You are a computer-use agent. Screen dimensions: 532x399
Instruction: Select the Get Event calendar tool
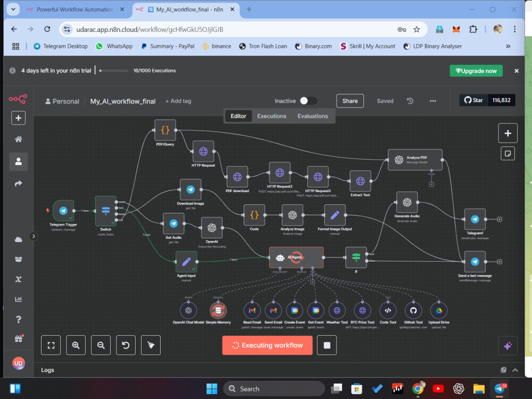[316, 311]
